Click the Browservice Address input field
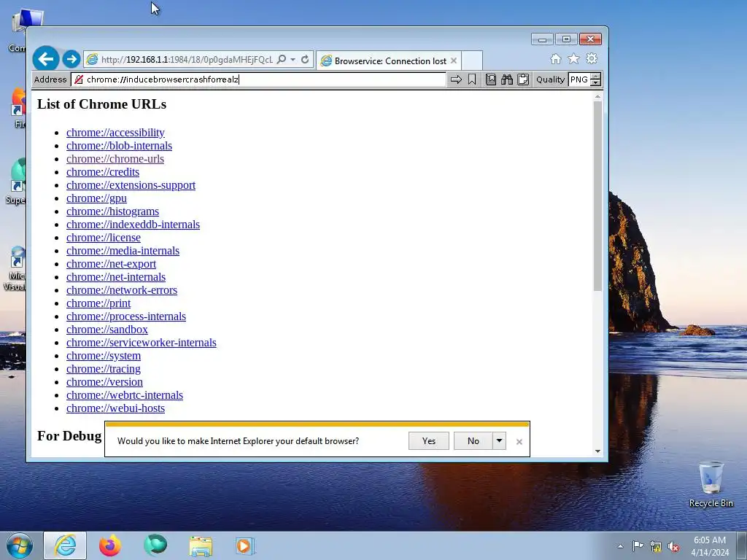The width and height of the screenshot is (747, 560). (x=258, y=79)
